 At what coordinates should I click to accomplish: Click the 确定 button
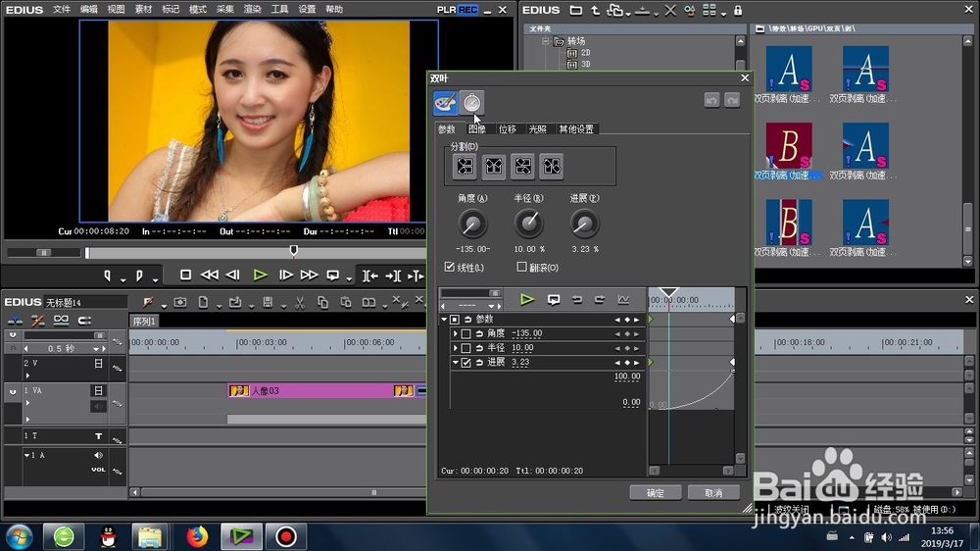point(656,493)
